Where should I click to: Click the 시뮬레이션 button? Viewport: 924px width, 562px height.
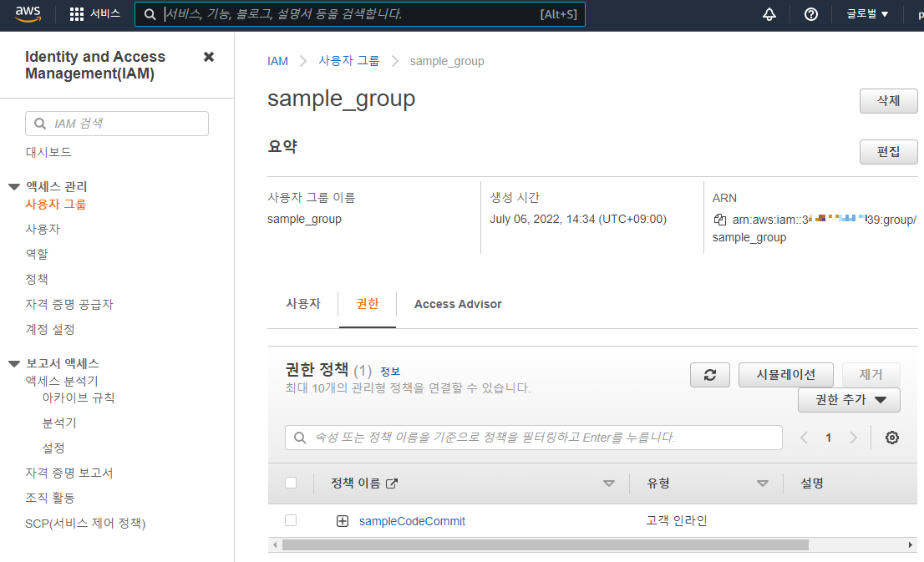tap(786, 375)
